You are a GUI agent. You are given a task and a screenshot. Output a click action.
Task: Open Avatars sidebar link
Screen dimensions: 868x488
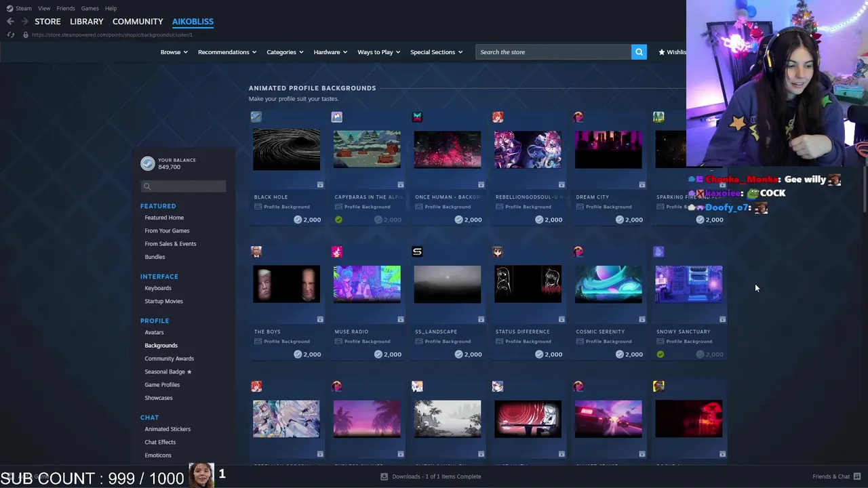154,333
